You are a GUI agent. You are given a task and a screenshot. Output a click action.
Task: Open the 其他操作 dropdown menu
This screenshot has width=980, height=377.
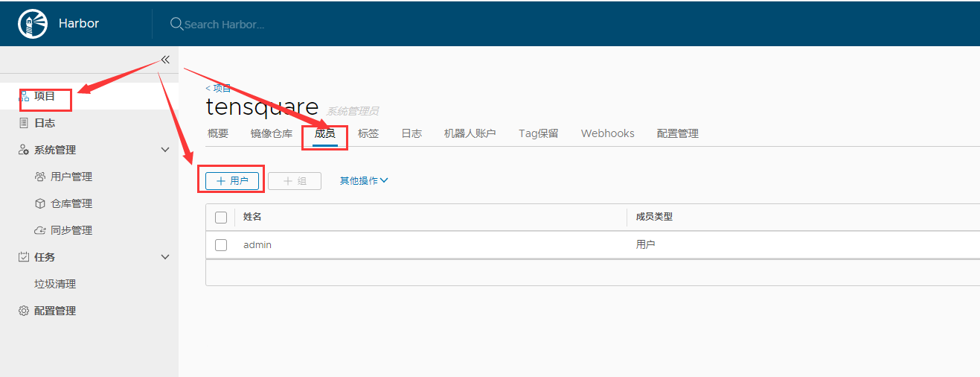coord(364,181)
